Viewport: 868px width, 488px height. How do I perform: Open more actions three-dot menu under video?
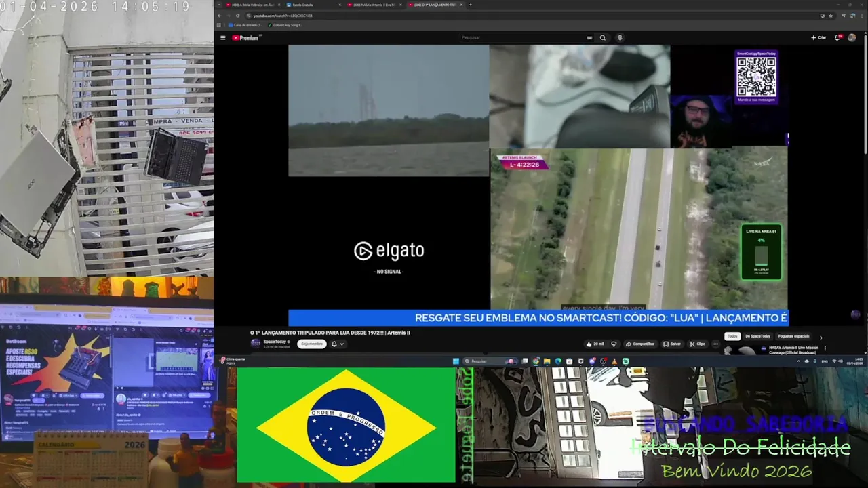point(715,344)
